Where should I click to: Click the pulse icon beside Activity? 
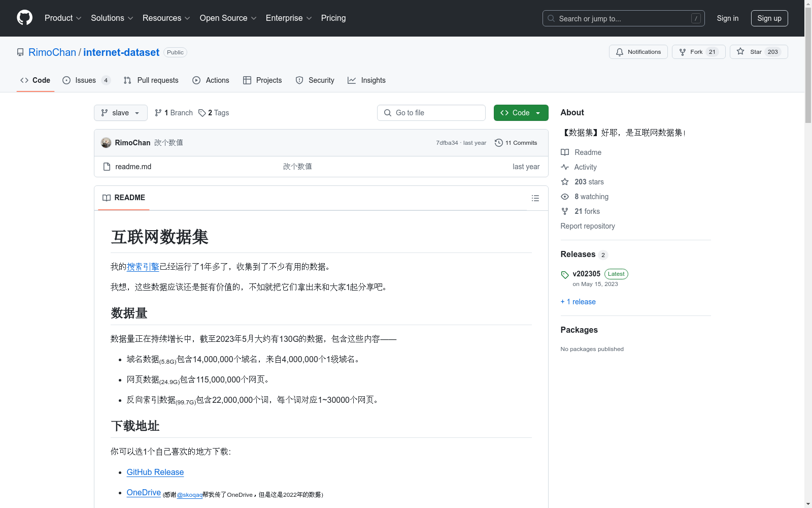[565, 167]
